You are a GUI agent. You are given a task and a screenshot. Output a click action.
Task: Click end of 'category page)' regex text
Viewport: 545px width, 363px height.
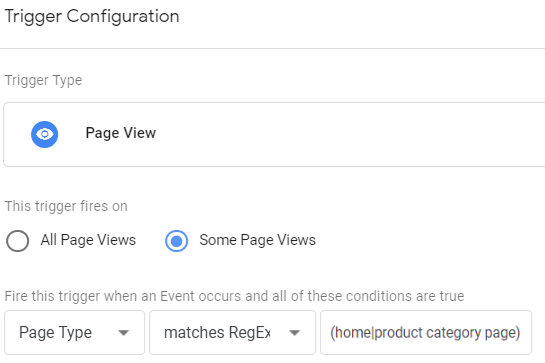click(520, 333)
